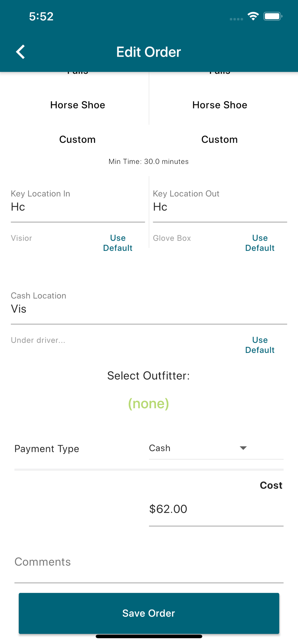Focus the Comments text field
This screenshot has width=298, height=644.
149,562
